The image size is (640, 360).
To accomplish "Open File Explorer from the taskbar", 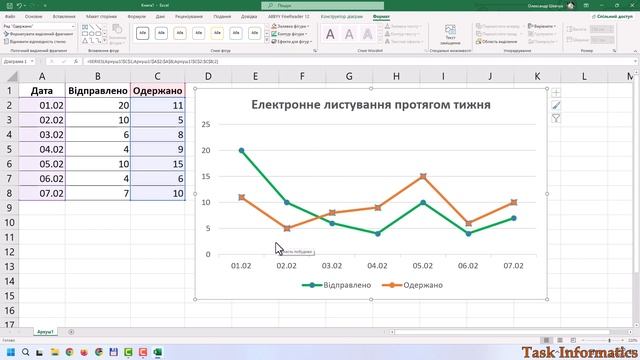I will tap(55, 352).
